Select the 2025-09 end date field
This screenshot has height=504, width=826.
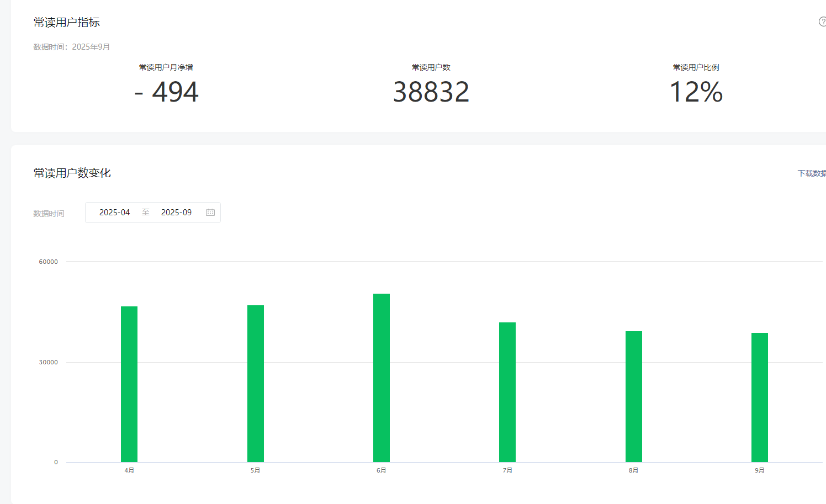pyautogui.click(x=176, y=213)
